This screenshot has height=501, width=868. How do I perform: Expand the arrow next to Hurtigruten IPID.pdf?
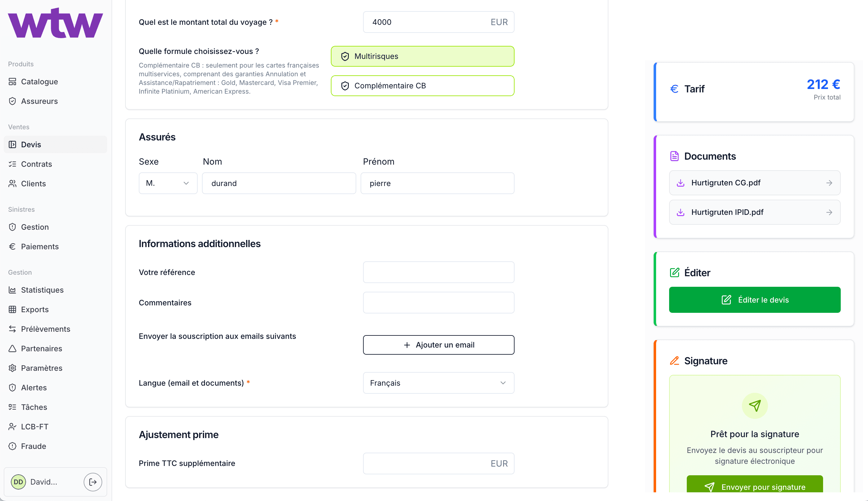click(830, 212)
